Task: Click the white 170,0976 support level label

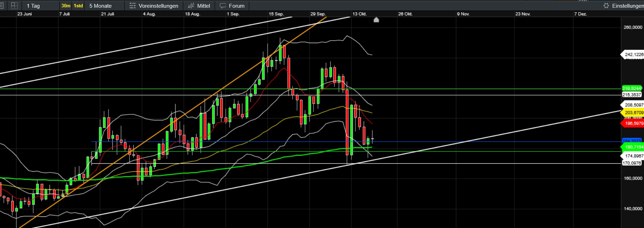Action: (632, 163)
